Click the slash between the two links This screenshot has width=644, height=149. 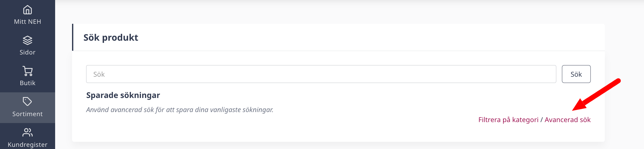tap(542, 120)
